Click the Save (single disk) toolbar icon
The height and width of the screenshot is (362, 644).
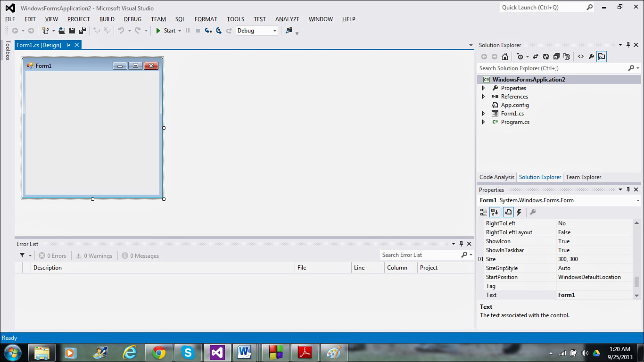[72, 31]
